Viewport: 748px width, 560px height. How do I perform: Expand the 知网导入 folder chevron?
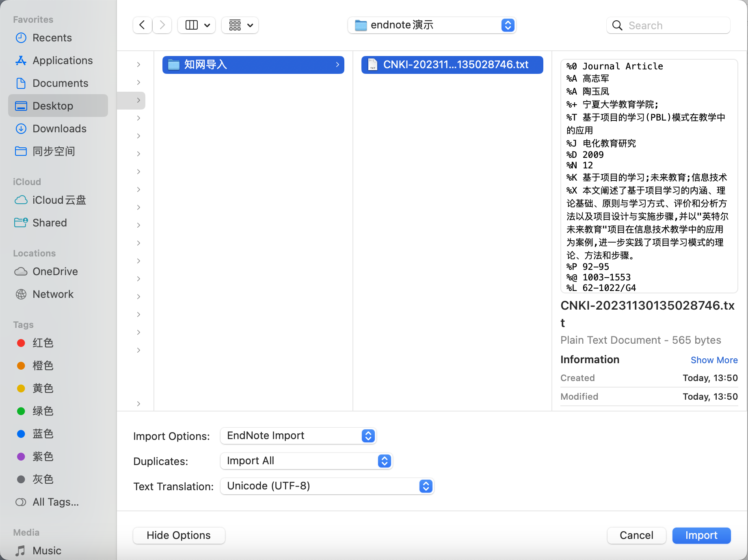click(337, 65)
